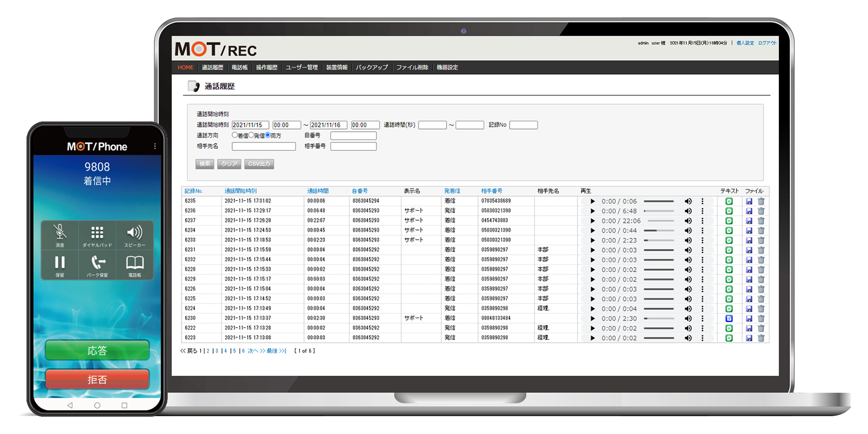The width and height of the screenshot is (868, 434).
Task: Select the 発信 call direction radio button
Action: (x=251, y=135)
